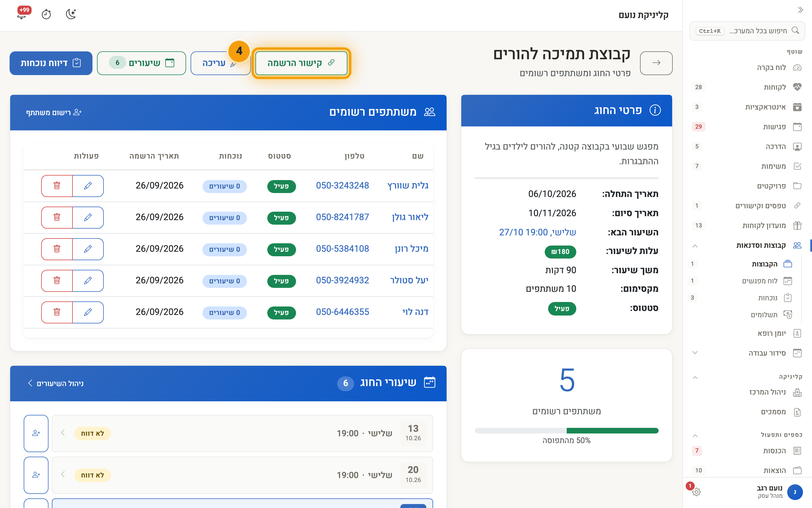This screenshot has width=812, height=508.
Task: Collapse קבוצות וסדנאות sidebar section
Action: (695, 246)
